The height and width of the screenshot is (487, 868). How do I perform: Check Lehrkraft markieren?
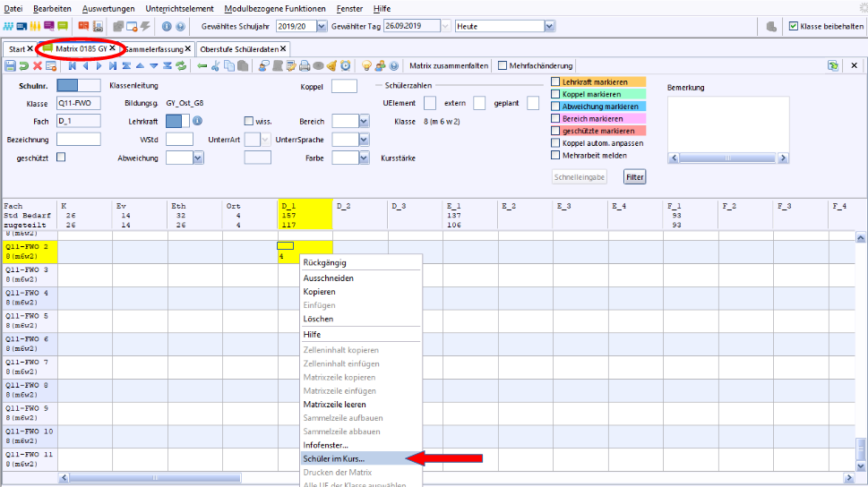point(555,81)
